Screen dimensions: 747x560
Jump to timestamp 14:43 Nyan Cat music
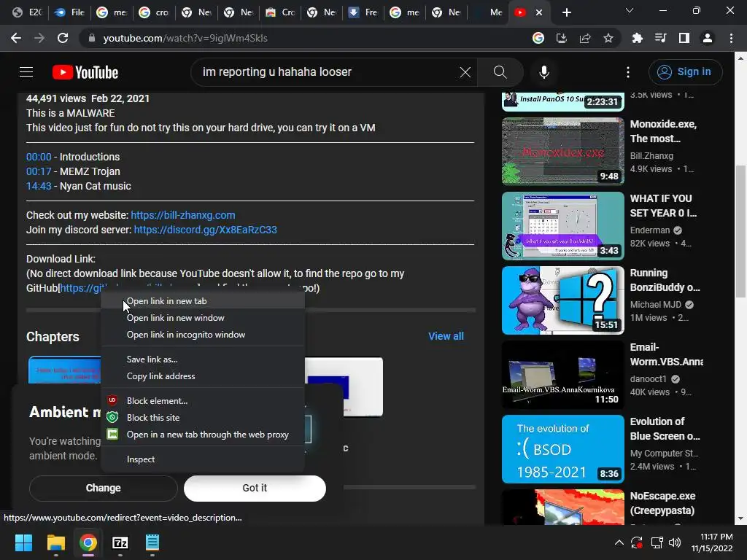click(39, 186)
